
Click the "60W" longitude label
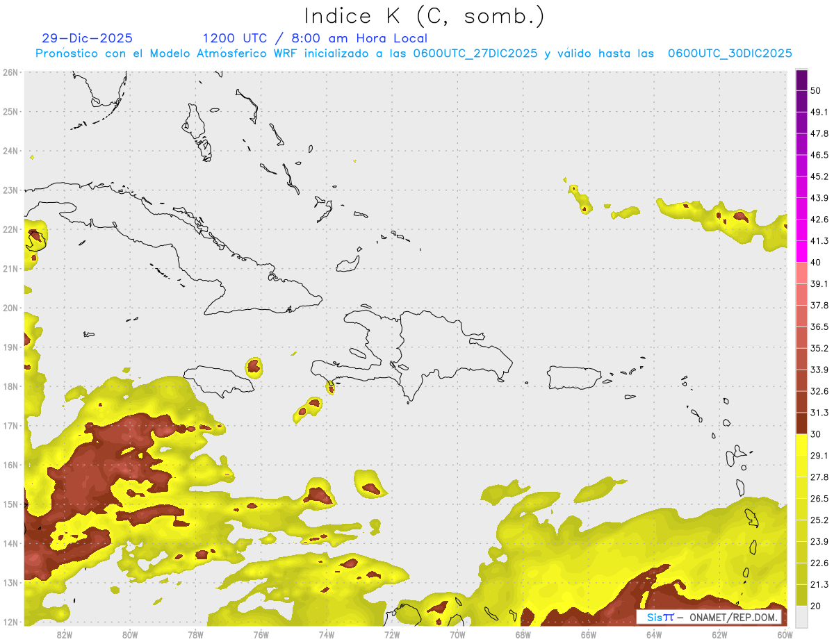click(785, 634)
